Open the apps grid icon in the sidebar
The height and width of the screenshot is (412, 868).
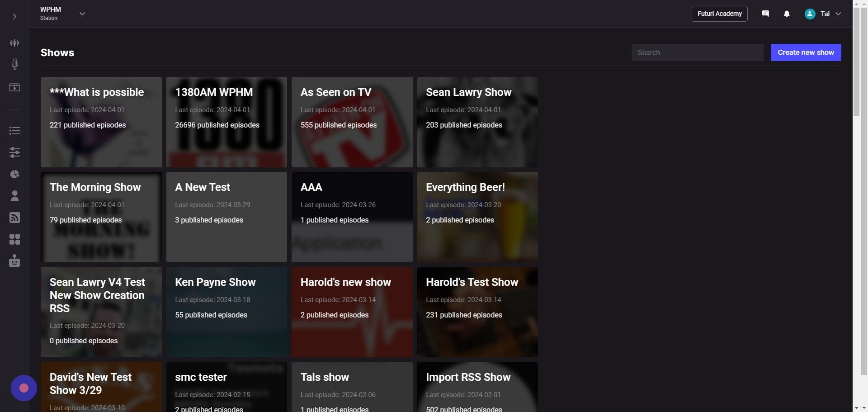pos(14,239)
